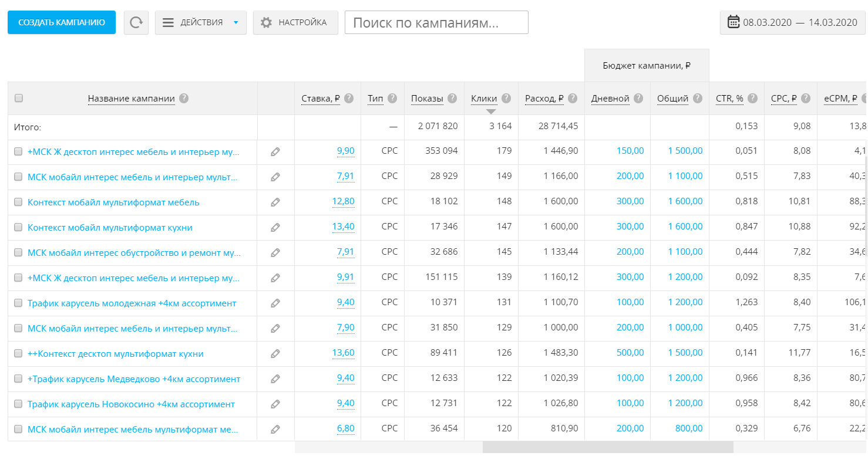
Task: Open date range picker 08.03.2020 — 14.03.2020
Action: click(793, 23)
